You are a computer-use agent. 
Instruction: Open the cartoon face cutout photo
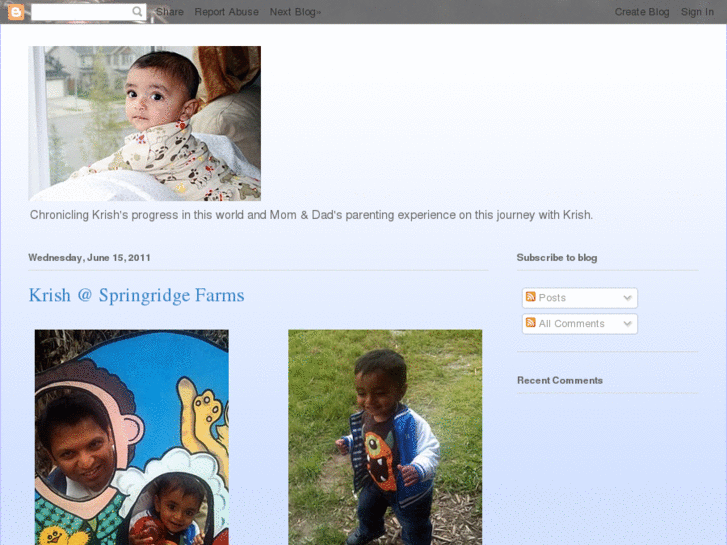132,437
